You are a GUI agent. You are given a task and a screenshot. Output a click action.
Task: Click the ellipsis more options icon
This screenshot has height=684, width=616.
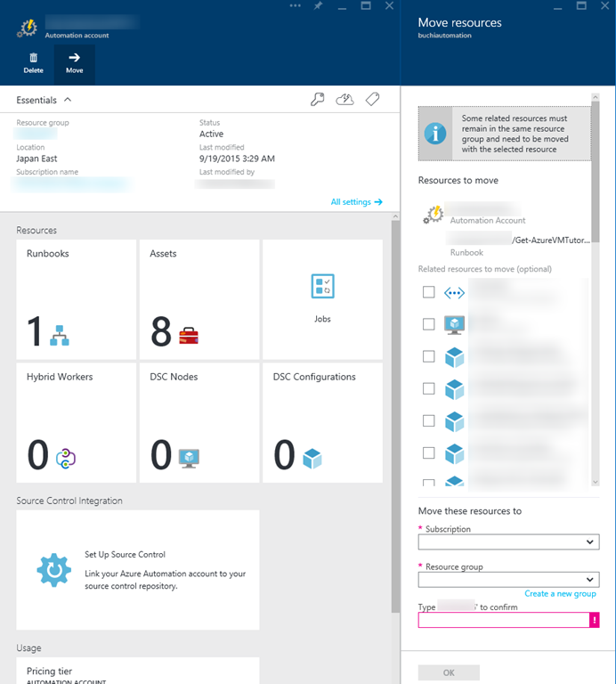[296, 5]
